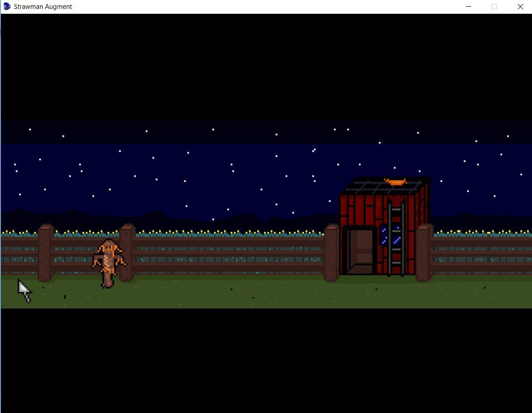
Task: Click the Strawman Augment app icon in title bar
Action: coord(7,7)
